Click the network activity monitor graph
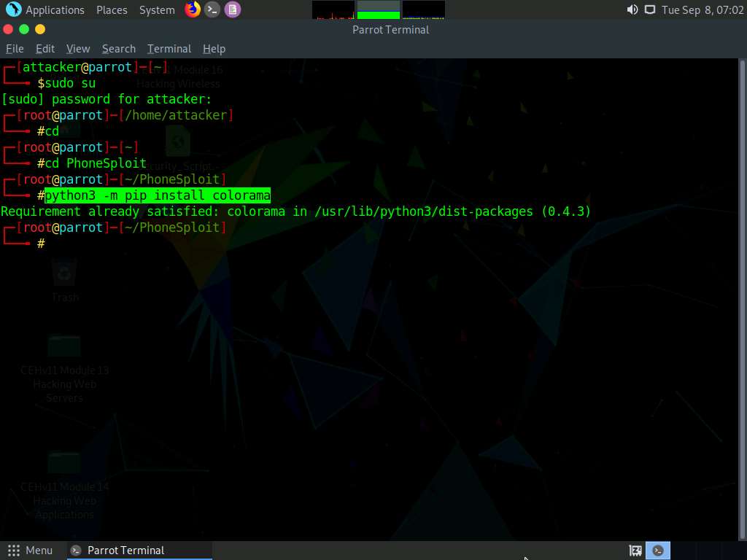 click(x=424, y=9)
